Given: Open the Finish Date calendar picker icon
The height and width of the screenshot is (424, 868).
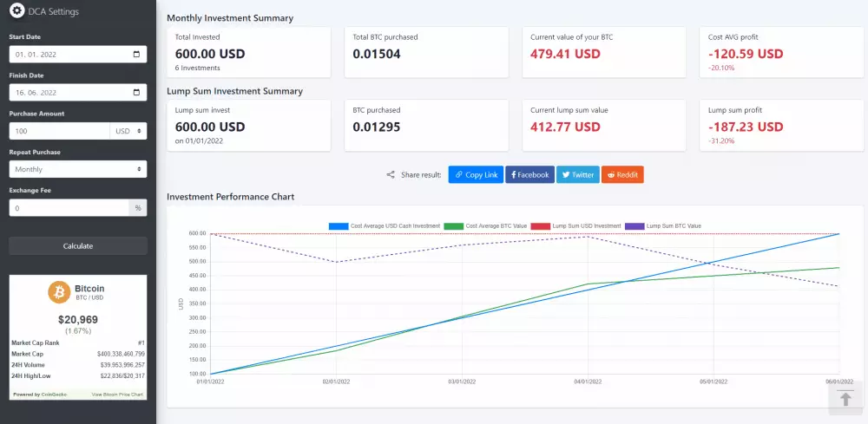Looking at the screenshot, I should click(136, 93).
